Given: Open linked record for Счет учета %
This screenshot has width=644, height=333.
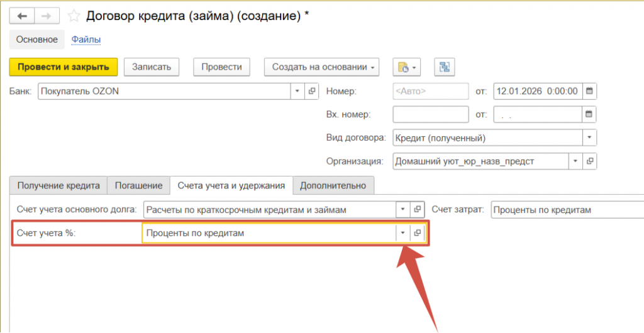Looking at the screenshot, I should 417,233.
